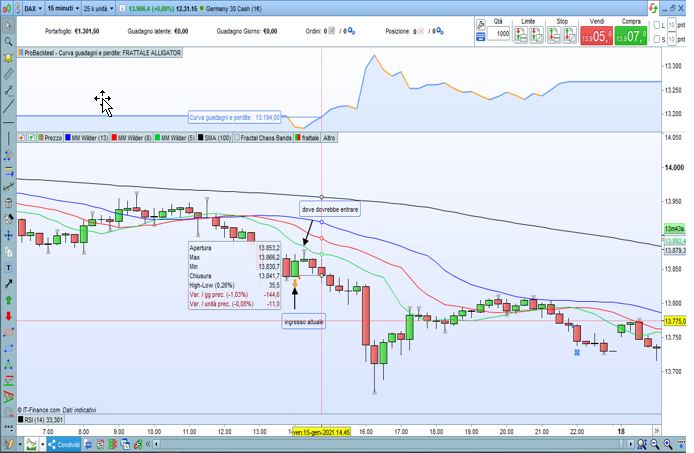Open the 15 minuti timeframe dropdown
The width and height of the screenshot is (694, 453).
pos(63,8)
